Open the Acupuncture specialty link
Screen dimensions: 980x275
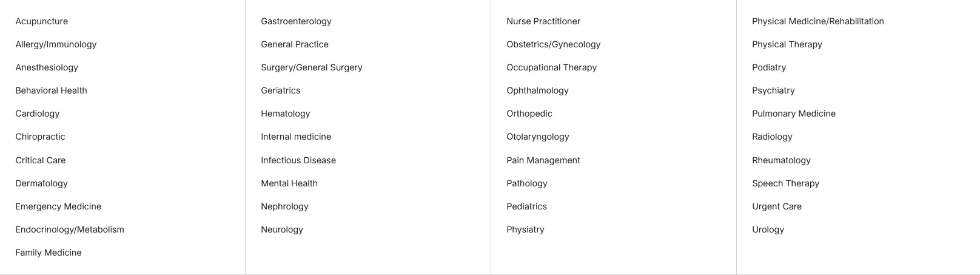coord(42,21)
